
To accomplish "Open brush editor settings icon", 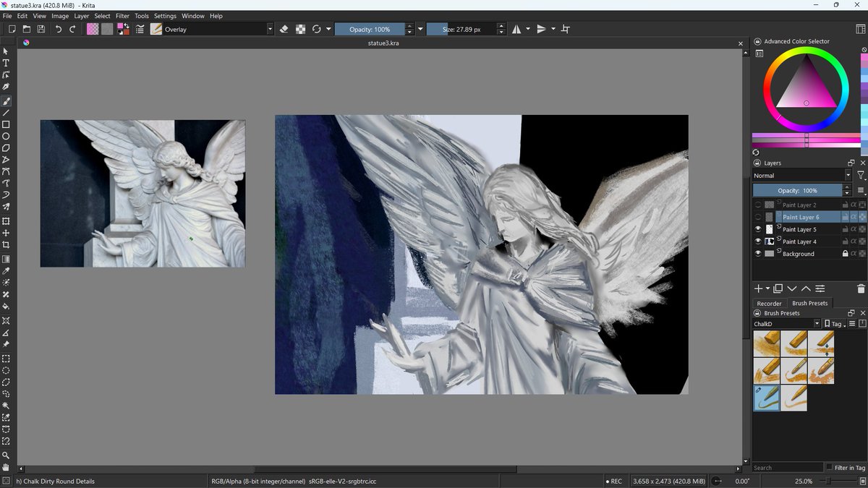I will coord(140,29).
